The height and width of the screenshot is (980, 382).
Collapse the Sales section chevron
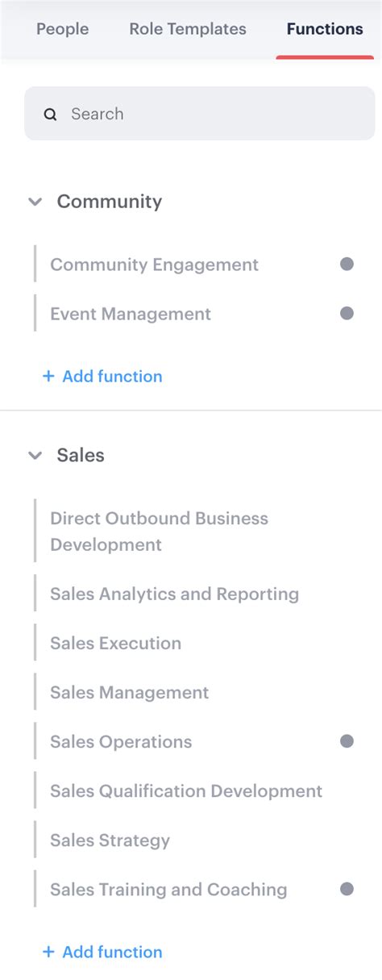click(x=35, y=455)
